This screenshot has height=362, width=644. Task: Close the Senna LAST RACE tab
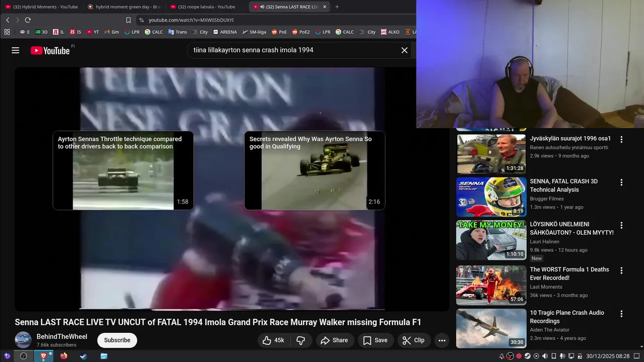tap(325, 7)
